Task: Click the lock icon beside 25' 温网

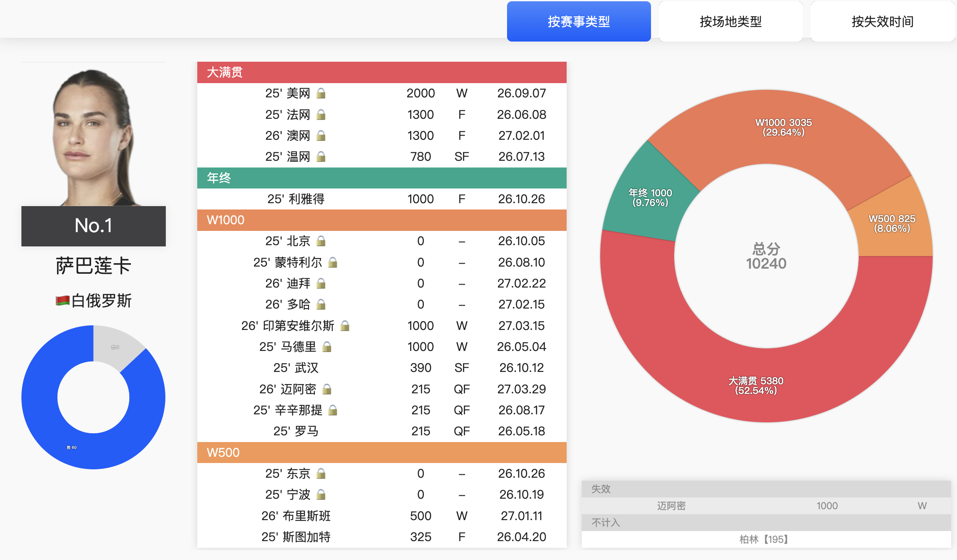Action: click(322, 156)
